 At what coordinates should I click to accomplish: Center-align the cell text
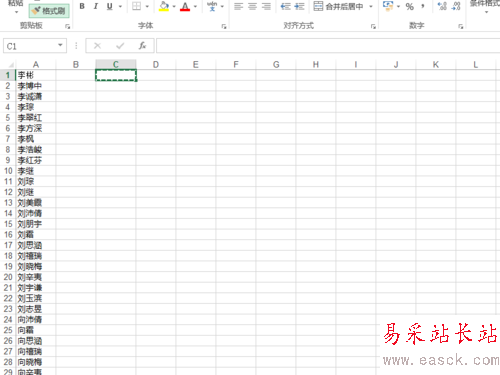point(252,6)
